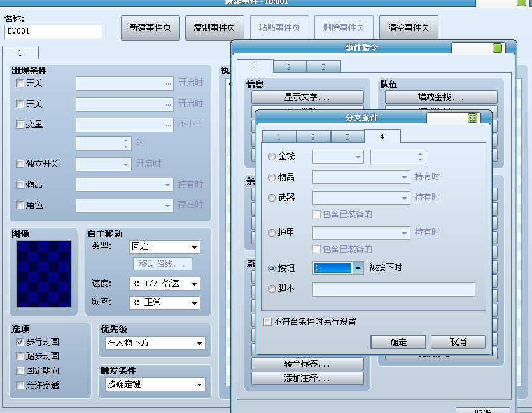Click the 图像 event graphic preview
Image resolution: width=532 pixels, height=413 pixels.
(44, 274)
